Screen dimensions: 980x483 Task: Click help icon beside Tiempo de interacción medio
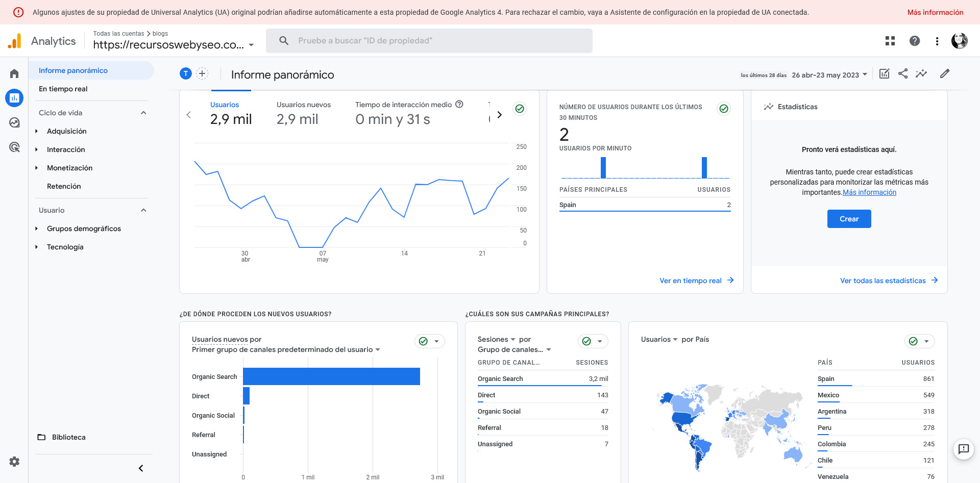point(459,104)
